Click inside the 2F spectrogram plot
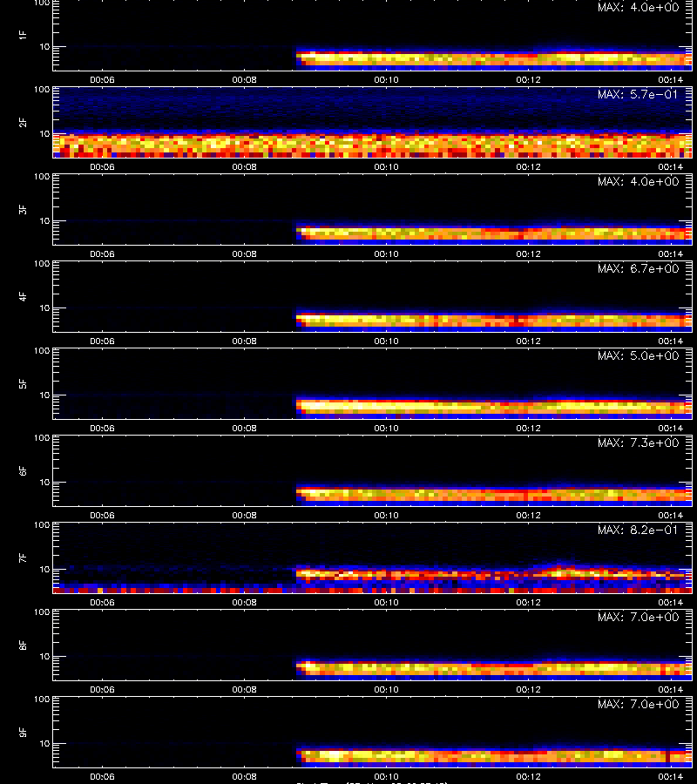 (x=373, y=123)
